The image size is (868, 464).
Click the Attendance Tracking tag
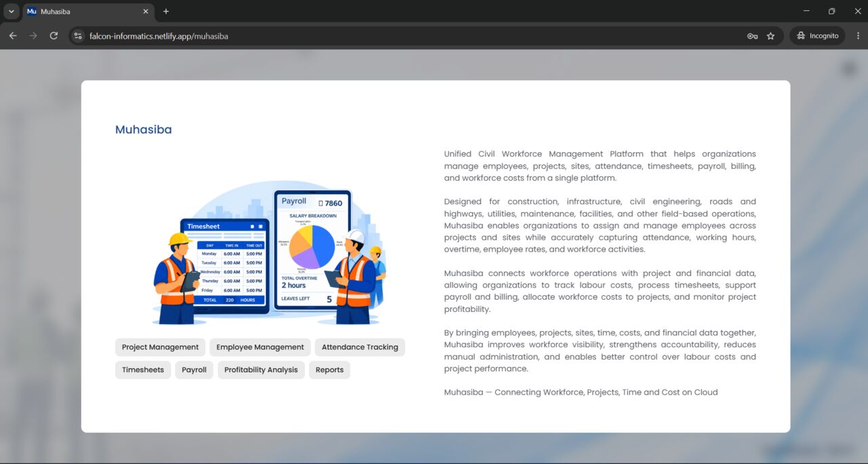[360, 347]
